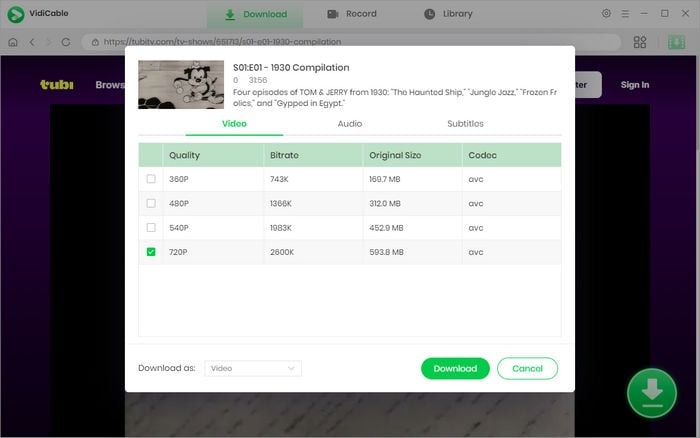Open the Download top tab
The height and width of the screenshot is (438, 700).
[255, 14]
